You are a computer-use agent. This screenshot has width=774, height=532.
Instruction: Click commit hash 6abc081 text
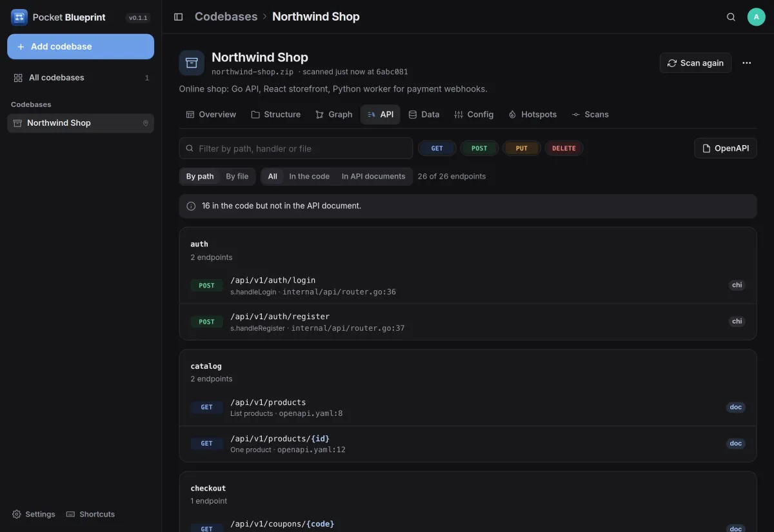tap(392, 72)
